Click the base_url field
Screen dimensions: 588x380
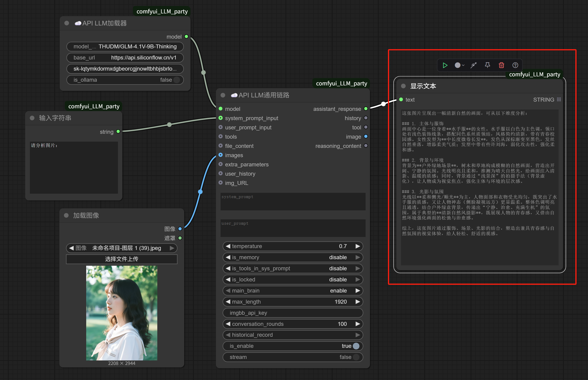pyautogui.click(x=125, y=57)
